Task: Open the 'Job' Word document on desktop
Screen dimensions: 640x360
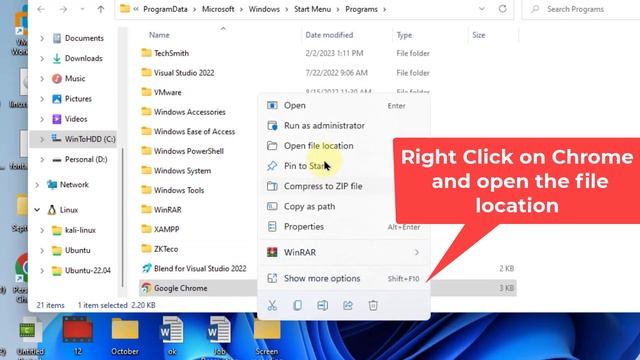Action: click(x=219, y=336)
